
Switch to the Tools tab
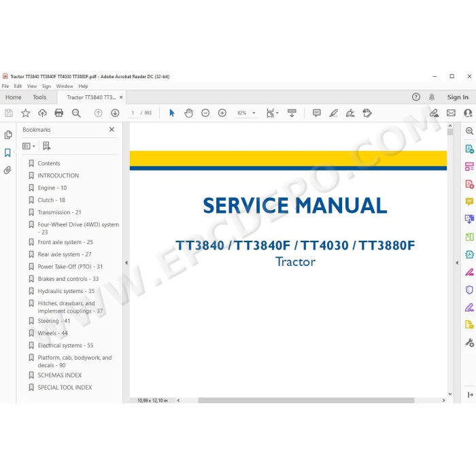point(39,97)
